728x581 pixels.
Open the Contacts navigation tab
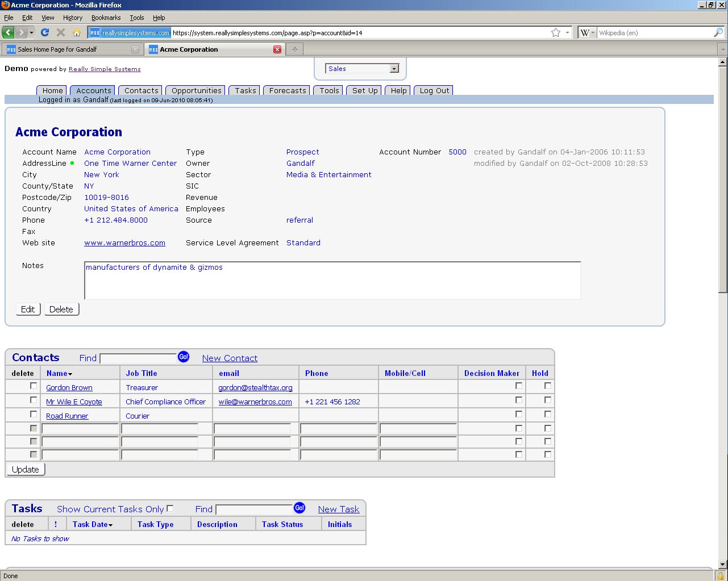[x=141, y=90]
